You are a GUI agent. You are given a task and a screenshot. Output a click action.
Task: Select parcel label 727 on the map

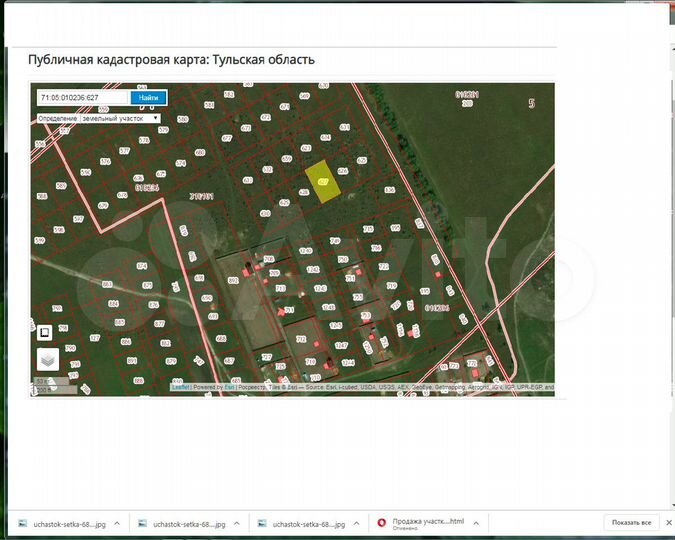tap(267, 357)
